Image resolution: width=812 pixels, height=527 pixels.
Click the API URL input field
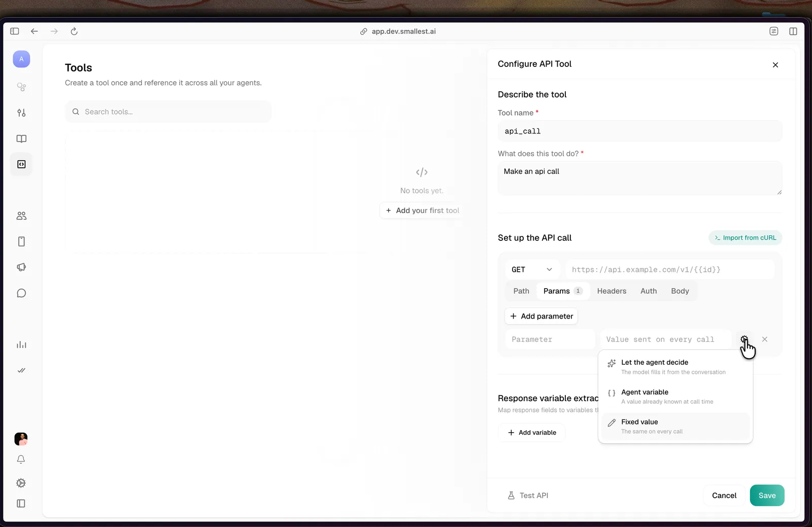tap(670, 269)
